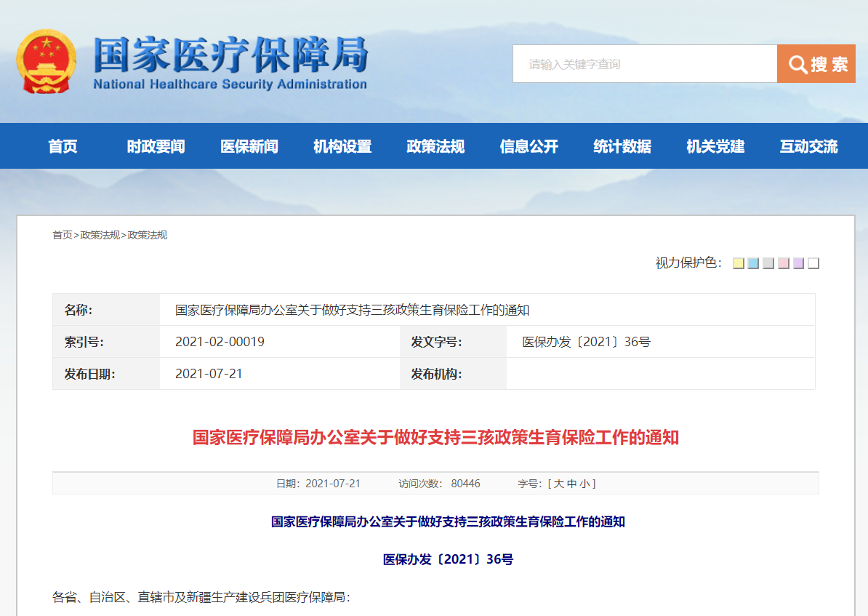The image size is (868, 616).
Task: Click the 发布机构 label cell
Action: click(454, 374)
